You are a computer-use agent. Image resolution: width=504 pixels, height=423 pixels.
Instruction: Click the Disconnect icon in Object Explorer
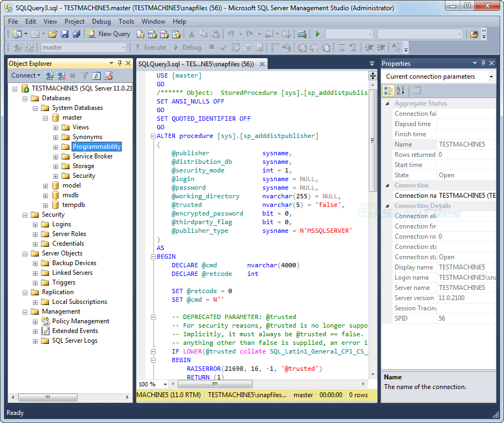pyautogui.click(x=61, y=76)
